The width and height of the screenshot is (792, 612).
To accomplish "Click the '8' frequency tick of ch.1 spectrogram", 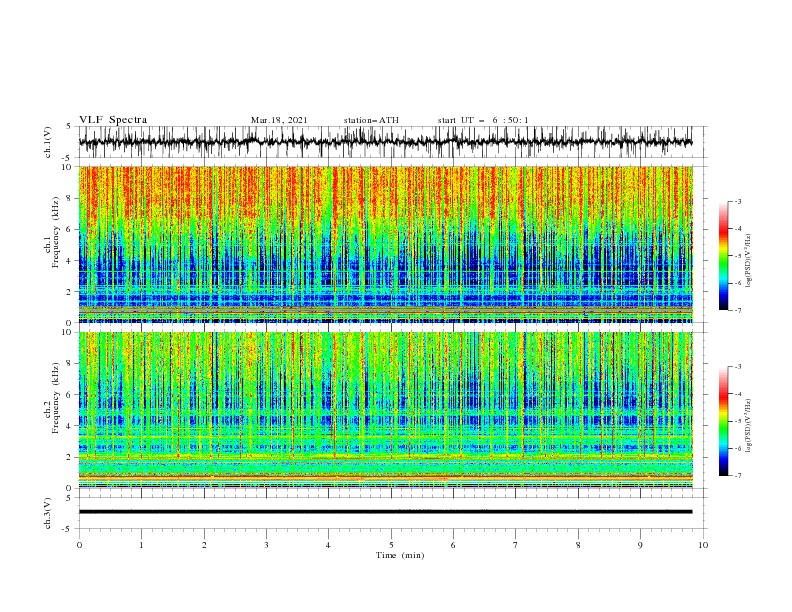I will (x=69, y=198).
